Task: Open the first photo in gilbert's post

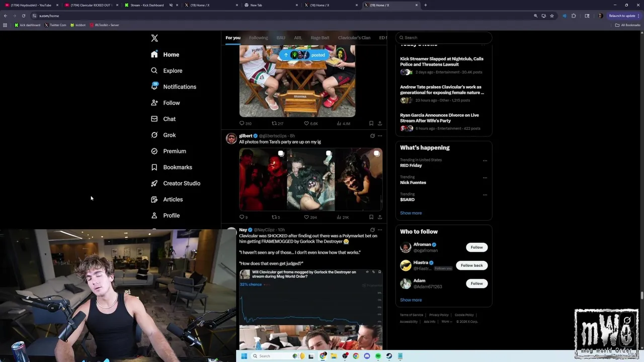Action: pos(263,179)
